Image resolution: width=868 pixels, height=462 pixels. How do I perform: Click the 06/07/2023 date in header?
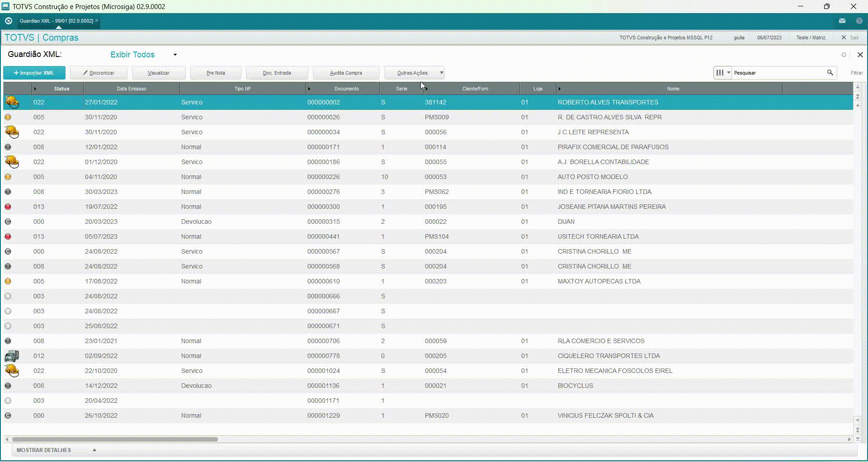pyautogui.click(x=769, y=38)
